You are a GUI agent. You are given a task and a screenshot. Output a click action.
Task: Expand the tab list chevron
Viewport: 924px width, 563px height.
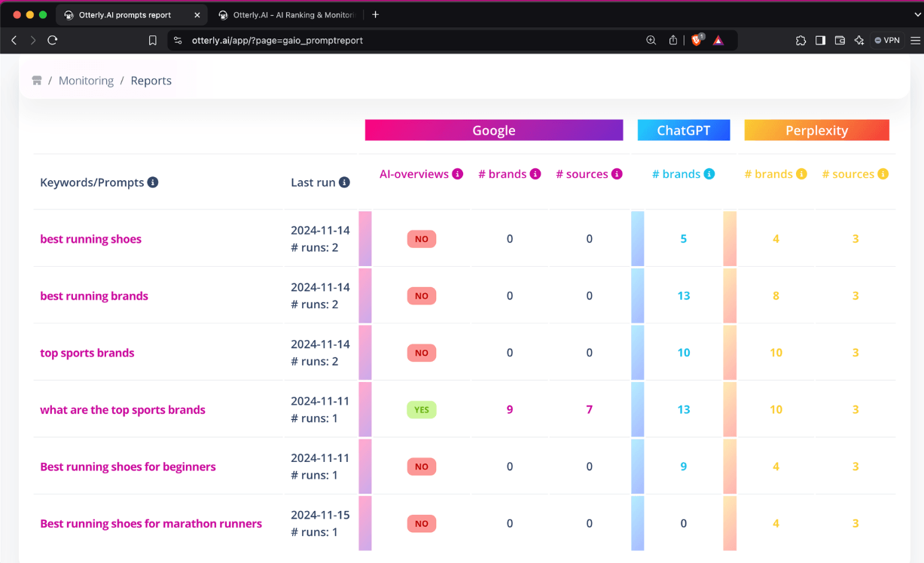click(x=917, y=14)
